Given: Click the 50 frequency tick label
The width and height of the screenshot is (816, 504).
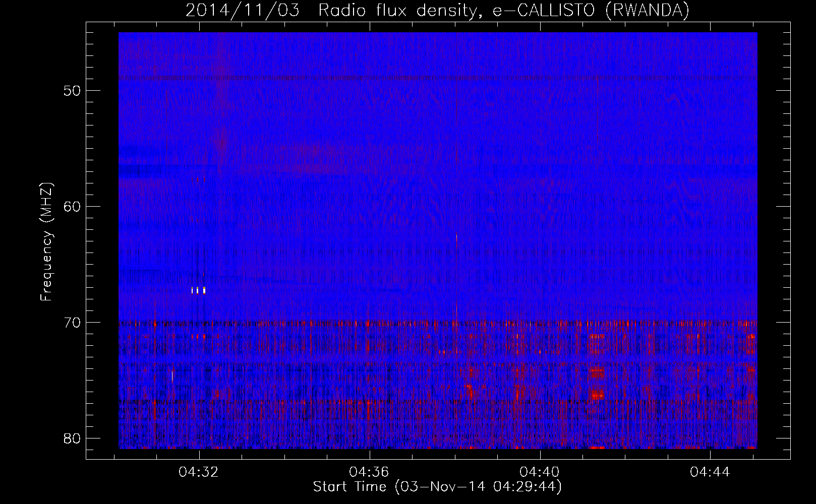Looking at the screenshot, I should pyautogui.click(x=72, y=91).
